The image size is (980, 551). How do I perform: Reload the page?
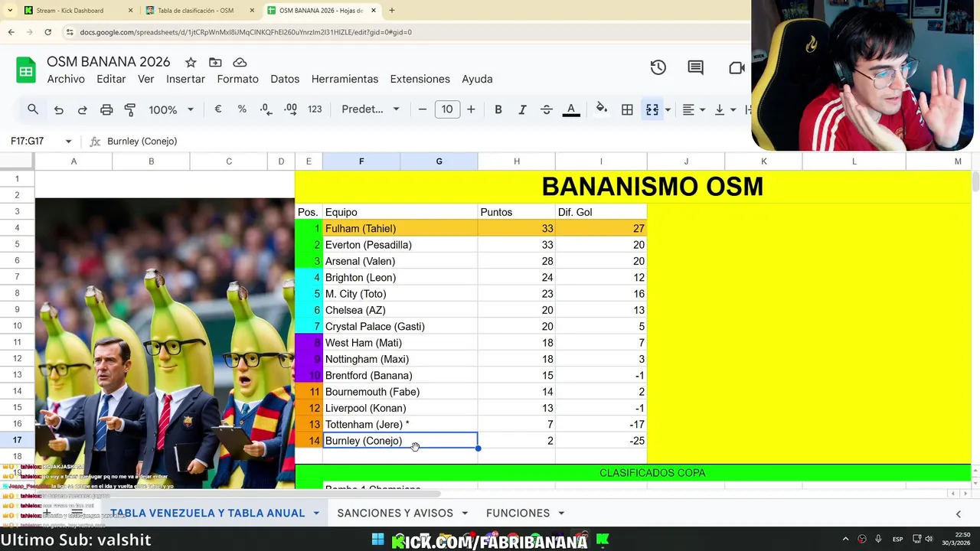47,32
